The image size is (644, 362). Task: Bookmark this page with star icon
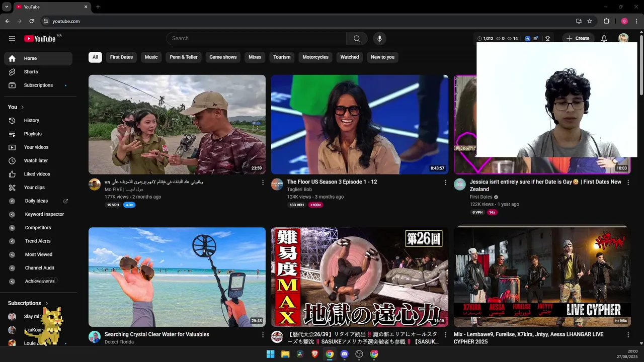(590, 21)
